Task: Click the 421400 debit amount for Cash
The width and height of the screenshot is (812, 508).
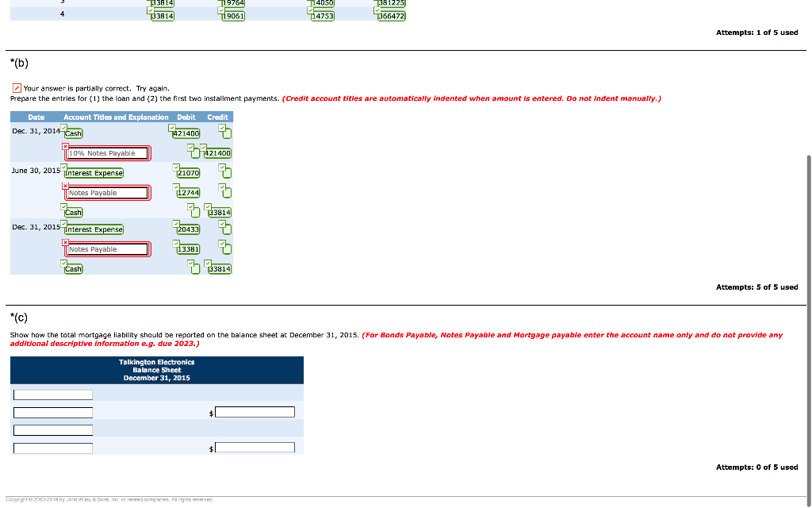Action: click(x=186, y=133)
